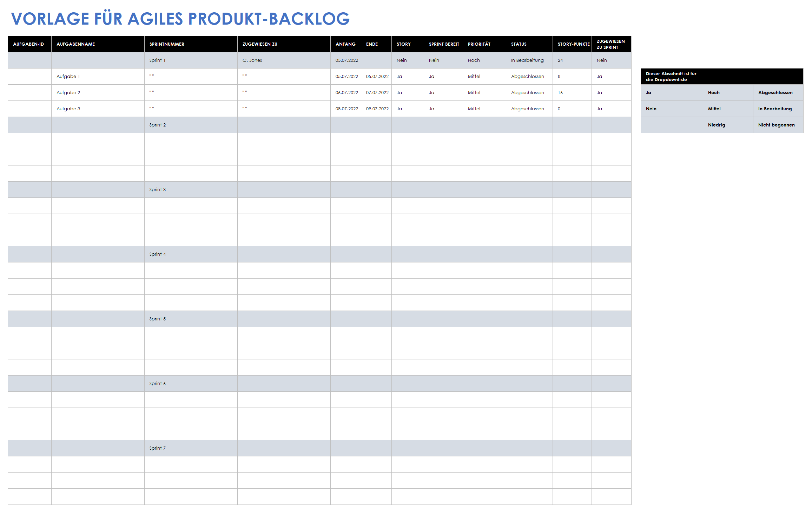Select the PRIORITÄT column header
The width and height of the screenshot is (812, 514).
click(x=484, y=44)
